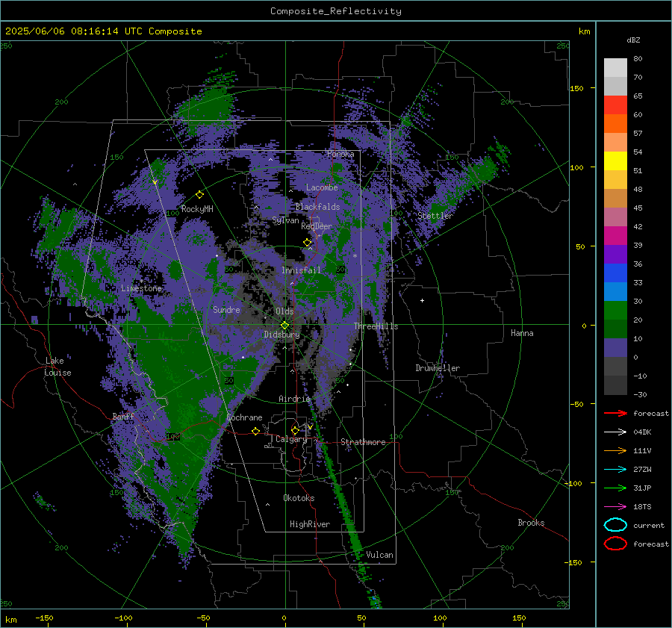
Task: Click the 'Okotoks' map label
Action: (x=299, y=498)
